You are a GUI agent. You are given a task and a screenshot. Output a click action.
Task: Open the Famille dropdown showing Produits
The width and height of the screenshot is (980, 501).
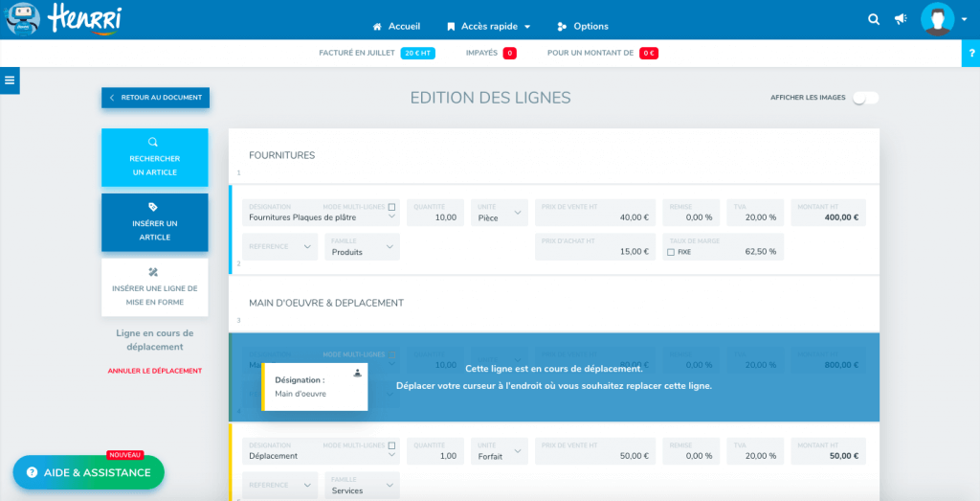(x=362, y=247)
